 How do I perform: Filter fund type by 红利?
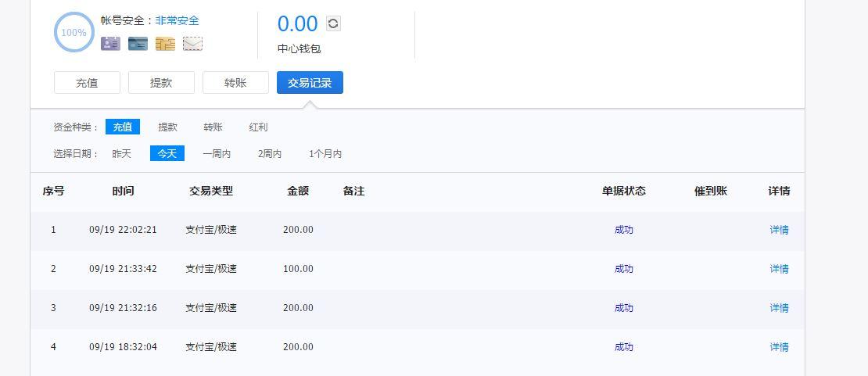coord(259,127)
